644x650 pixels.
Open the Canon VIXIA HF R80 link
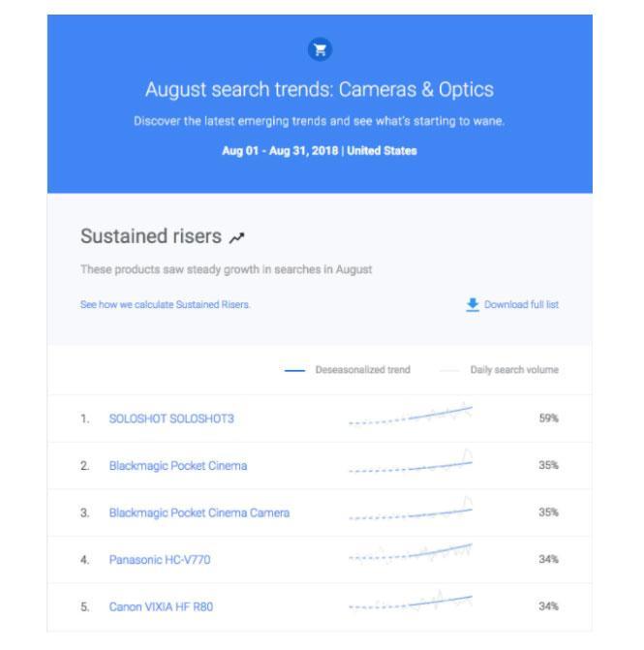pos(161,606)
